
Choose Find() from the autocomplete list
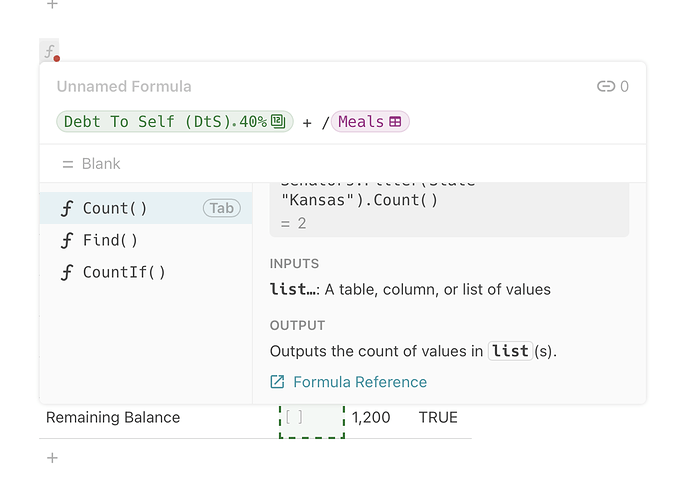coord(110,240)
